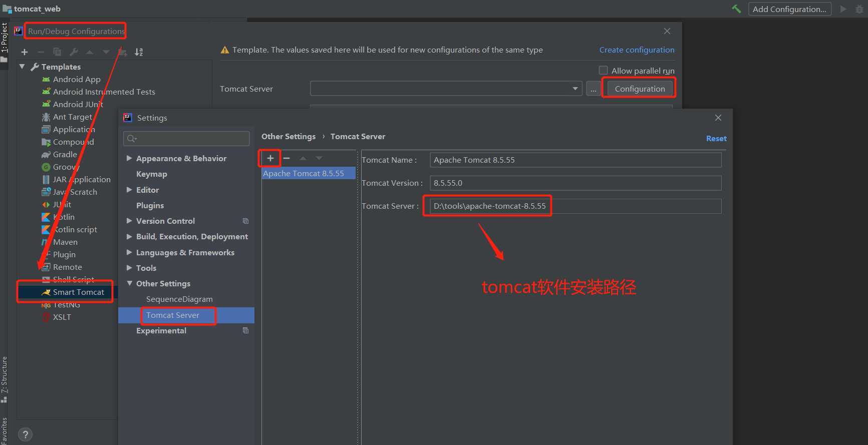Image resolution: width=868 pixels, height=445 pixels.
Task: Add Tomcat server with plus button in Settings
Action: (270, 158)
